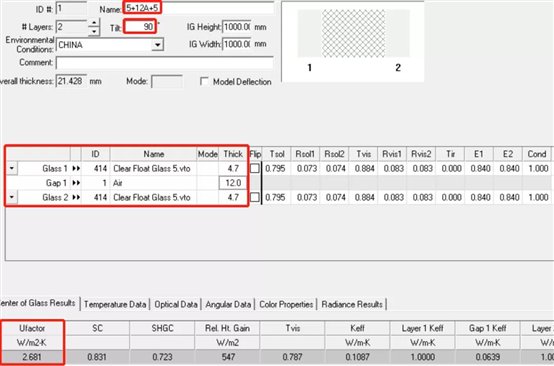Image resolution: width=554 pixels, height=366 pixels.
Task: Toggle Flip checkbox for Glass 2
Action: pyautogui.click(x=255, y=197)
